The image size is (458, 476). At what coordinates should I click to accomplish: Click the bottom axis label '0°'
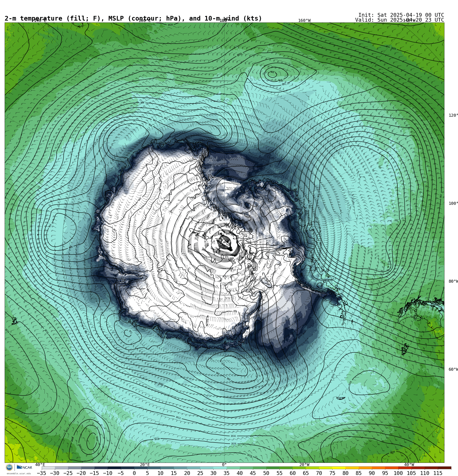tap(224, 465)
